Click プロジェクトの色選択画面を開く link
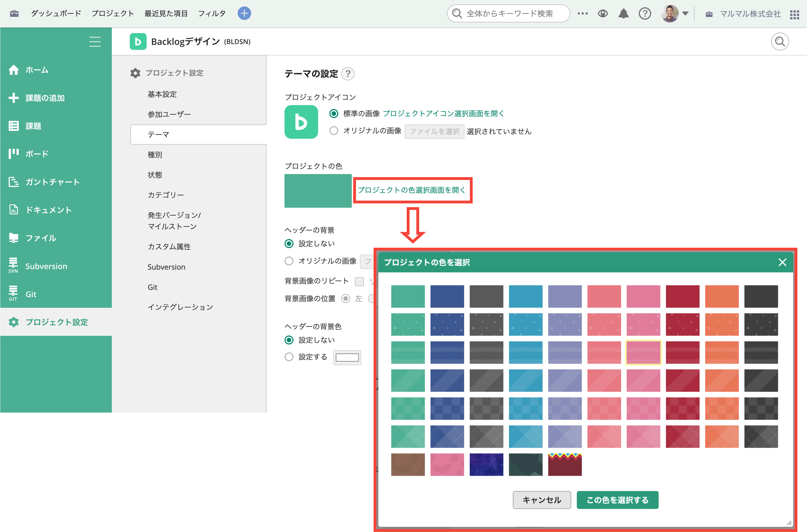Viewport: 807px width, 532px height. click(411, 190)
